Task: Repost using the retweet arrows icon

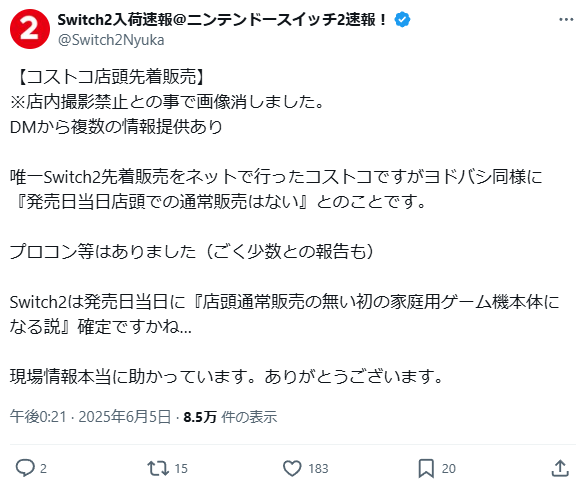Action: coord(158,468)
